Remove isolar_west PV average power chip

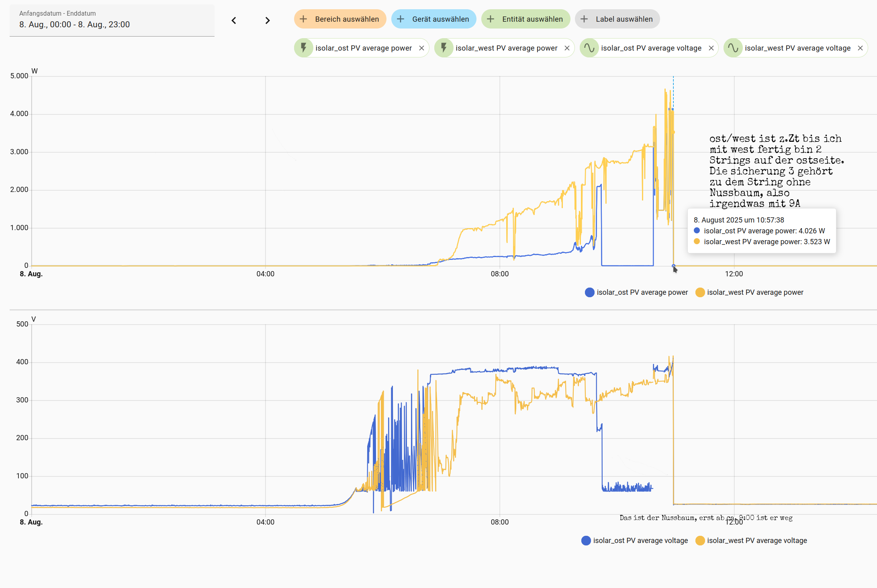pyautogui.click(x=567, y=48)
